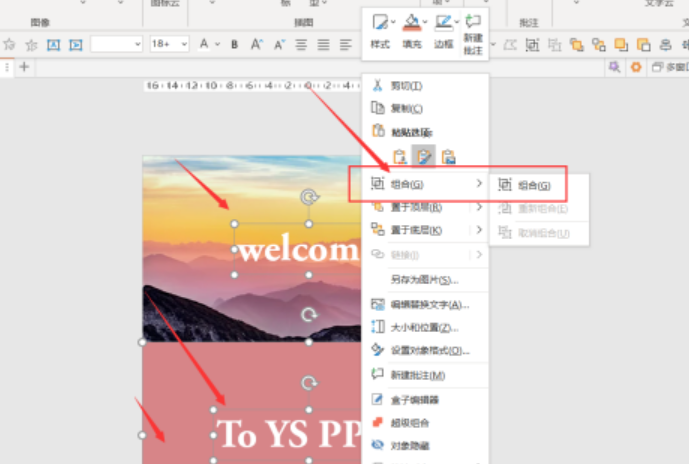
Task: Select 另存为图片(S)... save as picture
Action: 425,279
